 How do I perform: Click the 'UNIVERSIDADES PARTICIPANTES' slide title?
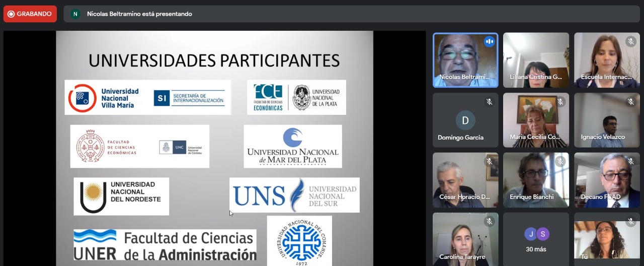coord(214,60)
